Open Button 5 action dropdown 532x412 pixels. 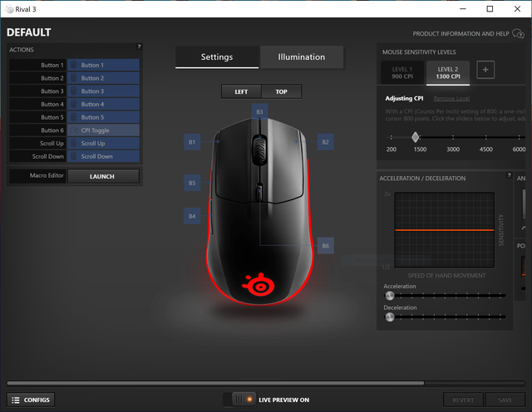coord(103,117)
